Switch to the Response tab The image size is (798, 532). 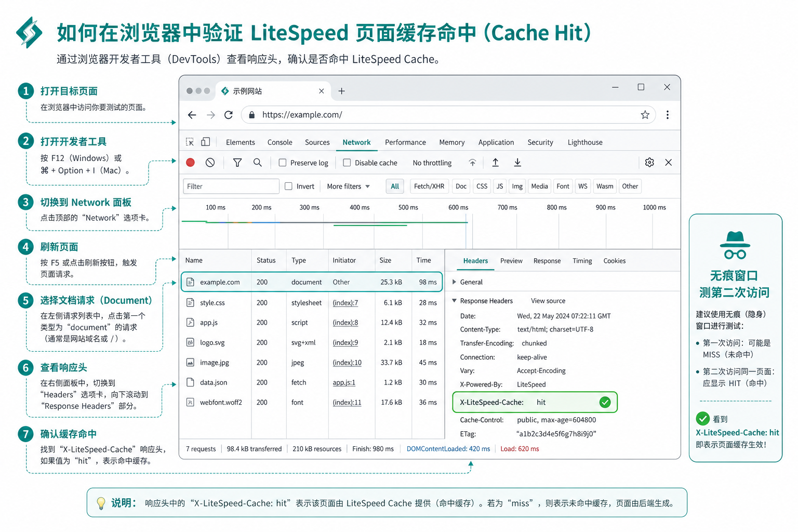tap(547, 261)
